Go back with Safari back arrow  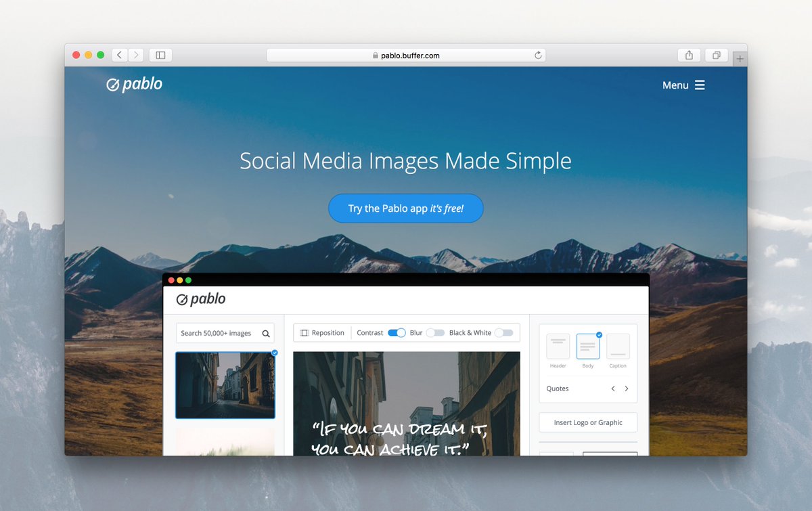click(x=120, y=55)
